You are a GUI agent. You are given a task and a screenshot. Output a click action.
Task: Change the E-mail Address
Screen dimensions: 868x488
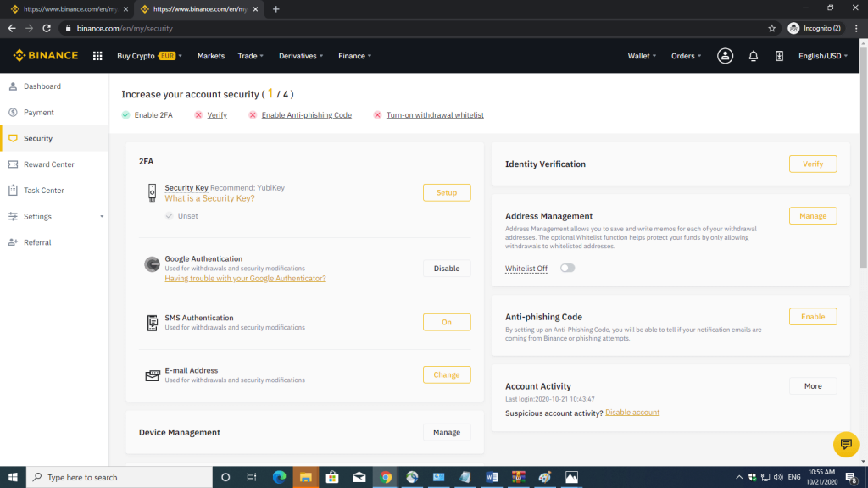(446, 374)
